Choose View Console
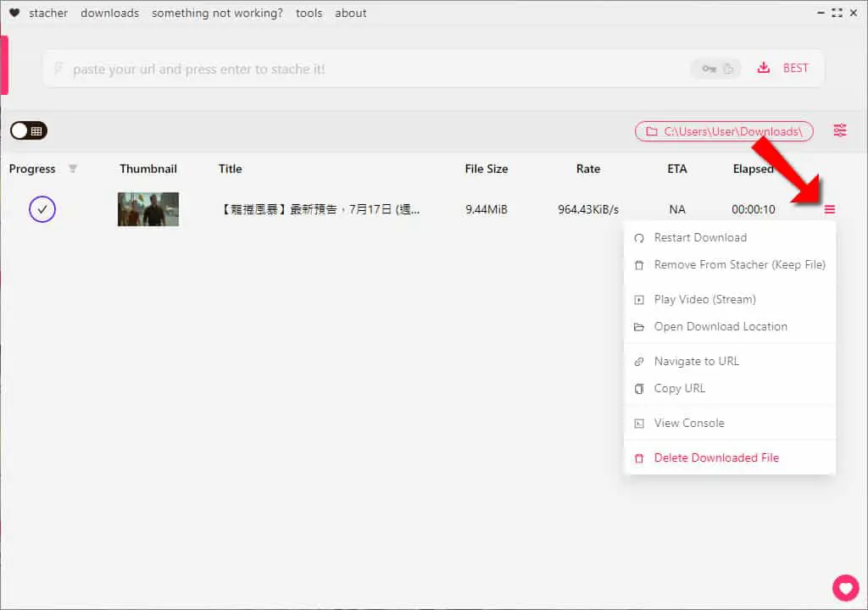This screenshot has height=610, width=868. tap(730, 423)
